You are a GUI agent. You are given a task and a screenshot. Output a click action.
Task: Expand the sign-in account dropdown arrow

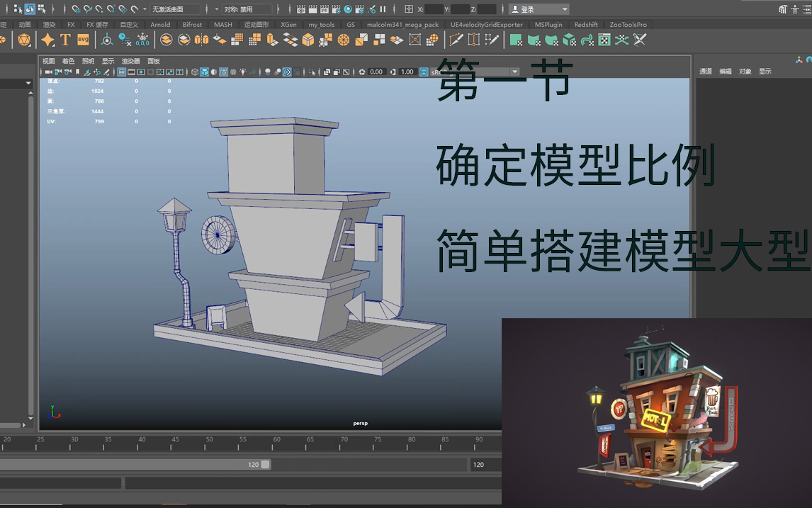click(563, 9)
